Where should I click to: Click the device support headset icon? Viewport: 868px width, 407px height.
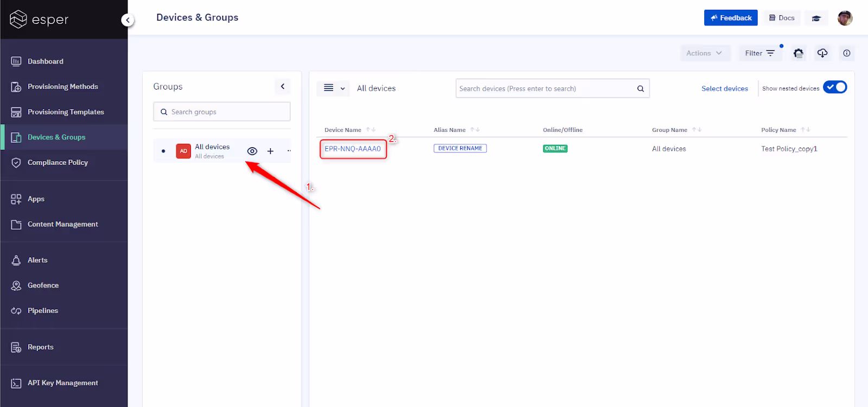pyautogui.click(x=798, y=53)
